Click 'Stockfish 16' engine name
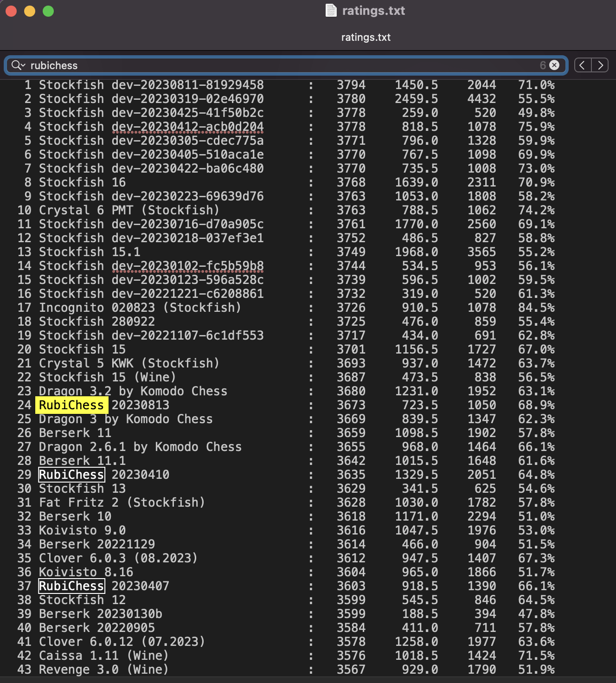 82,182
